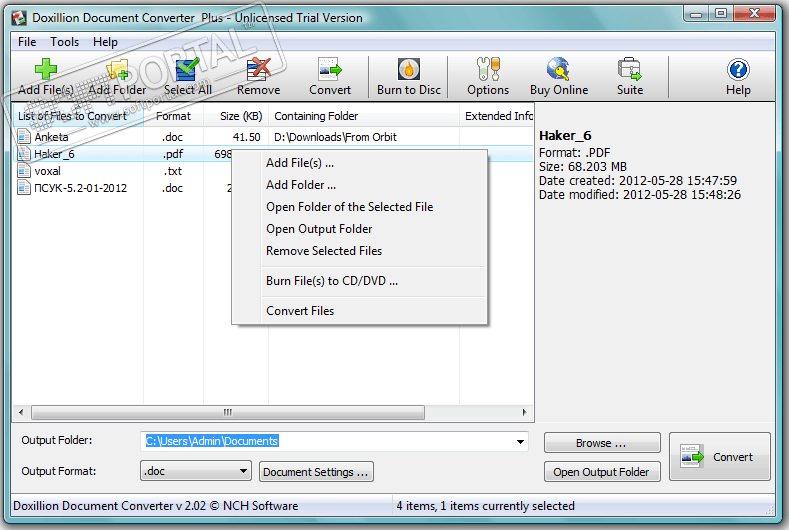Sort by List of Files to Convert column
This screenshot has width=789, height=530.
pos(78,116)
